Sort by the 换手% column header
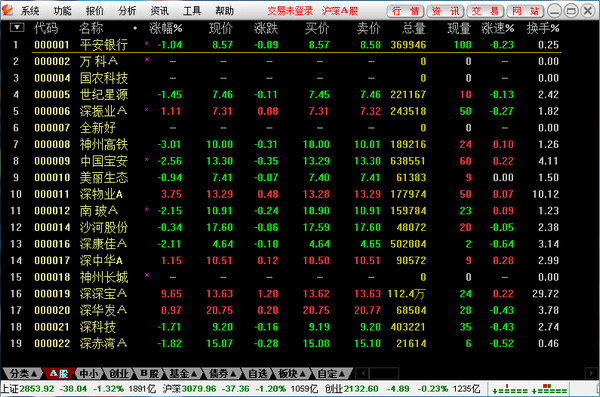 (543, 28)
